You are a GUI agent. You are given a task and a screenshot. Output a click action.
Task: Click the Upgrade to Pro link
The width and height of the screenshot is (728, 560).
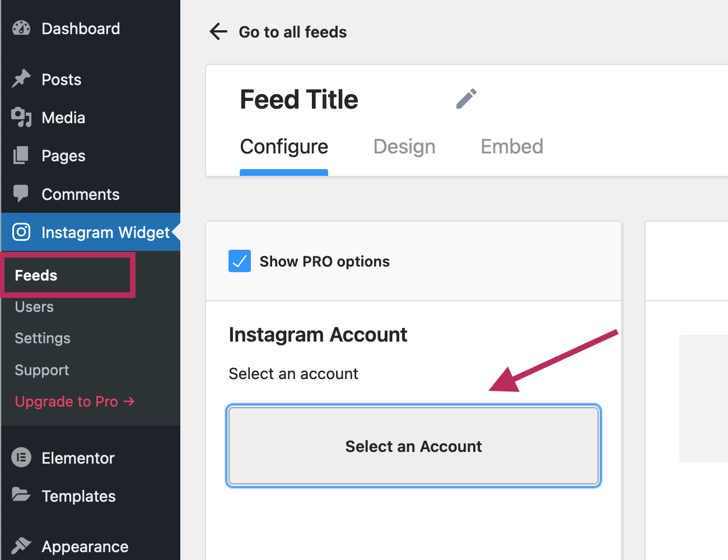click(74, 402)
